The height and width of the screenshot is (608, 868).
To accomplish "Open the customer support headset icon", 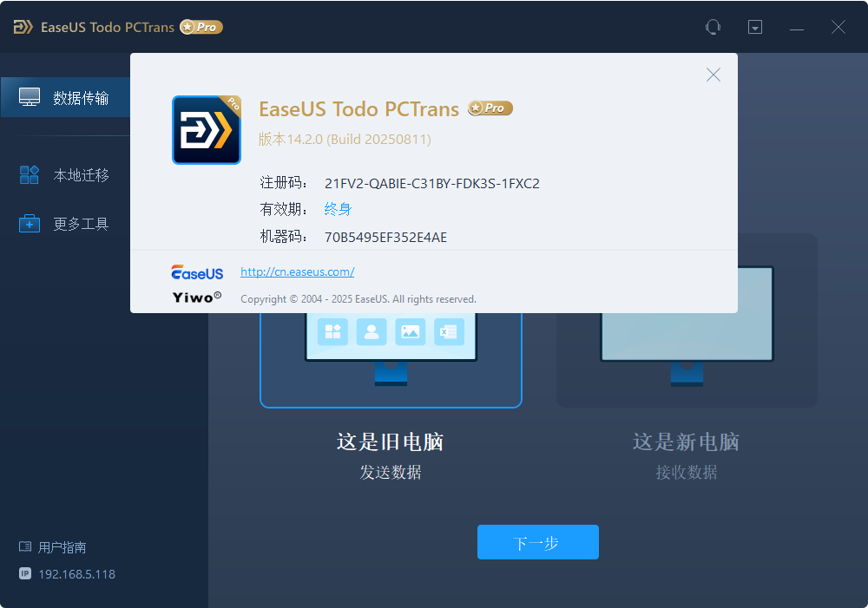I will point(713,27).
